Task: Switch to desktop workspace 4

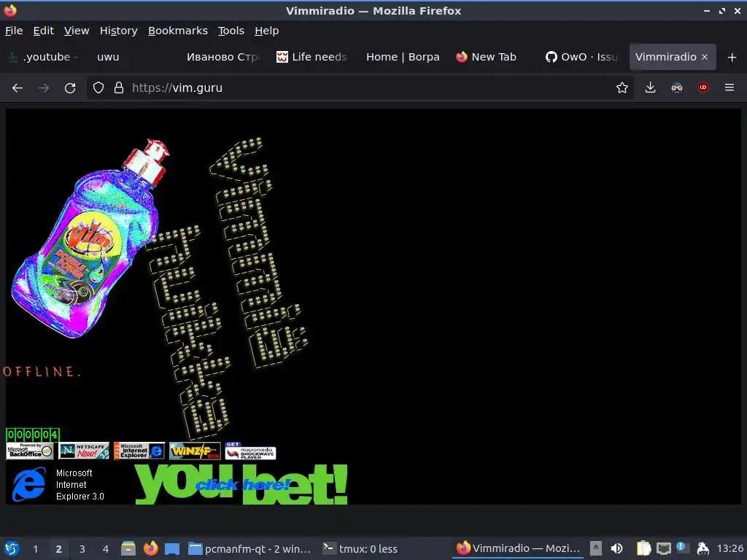Action: pyautogui.click(x=105, y=549)
